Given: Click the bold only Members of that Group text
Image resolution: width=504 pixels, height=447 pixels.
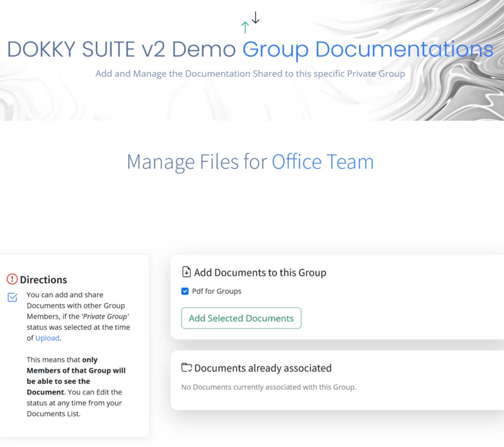Looking at the screenshot, I should point(76,371).
